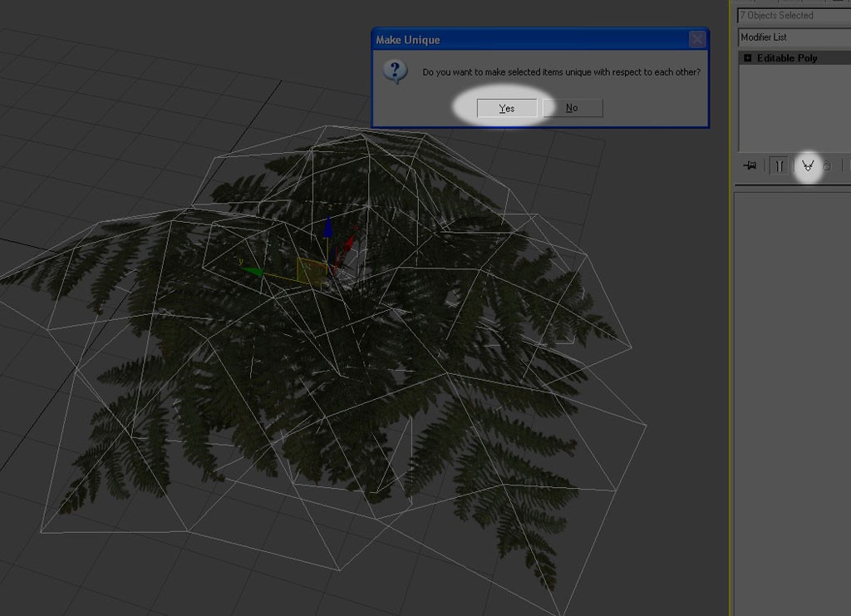The image size is (851, 616).
Task: Click the green Y axis gizmo arrow
Action: click(253, 270)
